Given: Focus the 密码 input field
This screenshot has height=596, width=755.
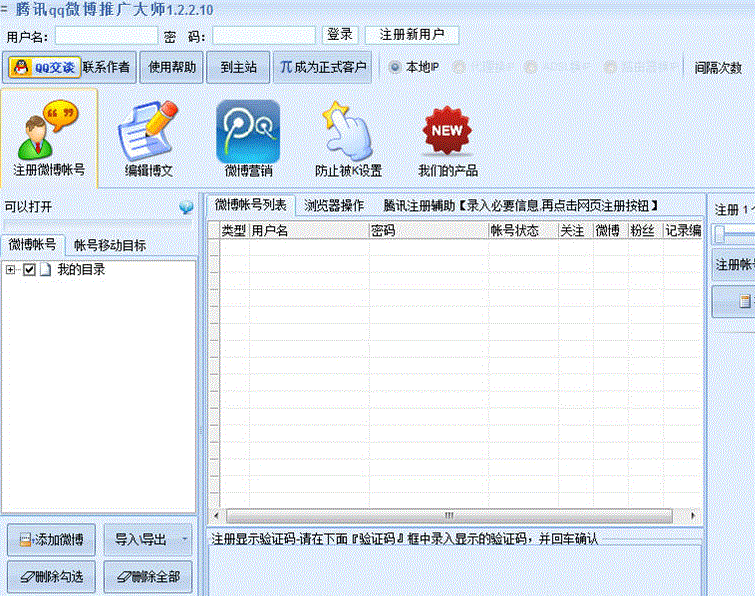Looking at the screenshot, I should pyautogui.click(x=264, y=36).
